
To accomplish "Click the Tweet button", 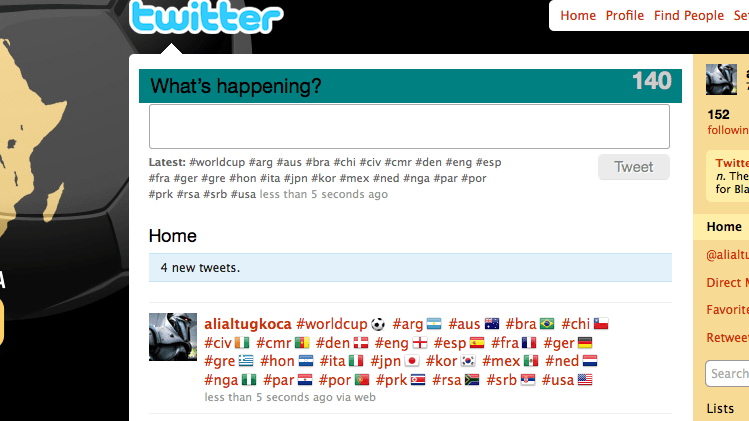I will coord(633,167).
